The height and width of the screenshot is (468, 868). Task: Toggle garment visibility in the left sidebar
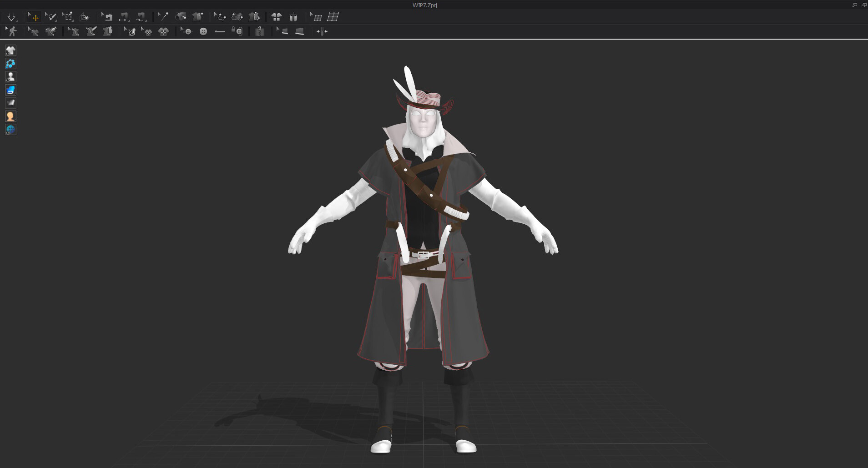[10, 50]
